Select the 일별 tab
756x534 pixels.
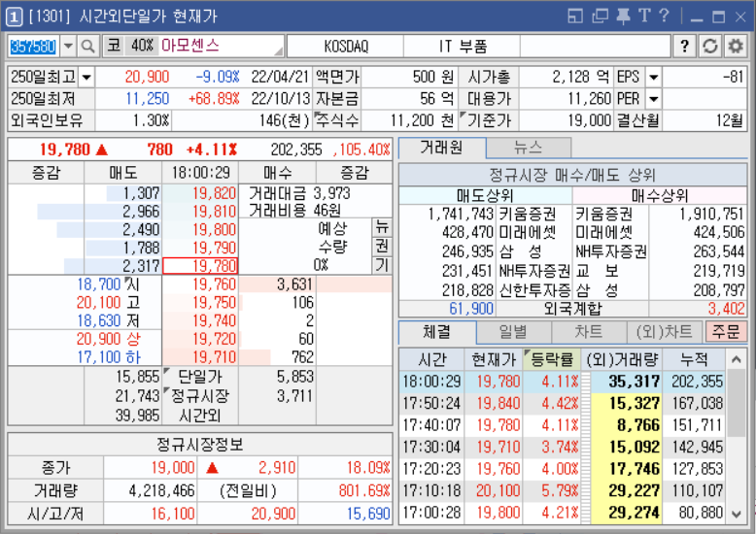coord(513,332)
